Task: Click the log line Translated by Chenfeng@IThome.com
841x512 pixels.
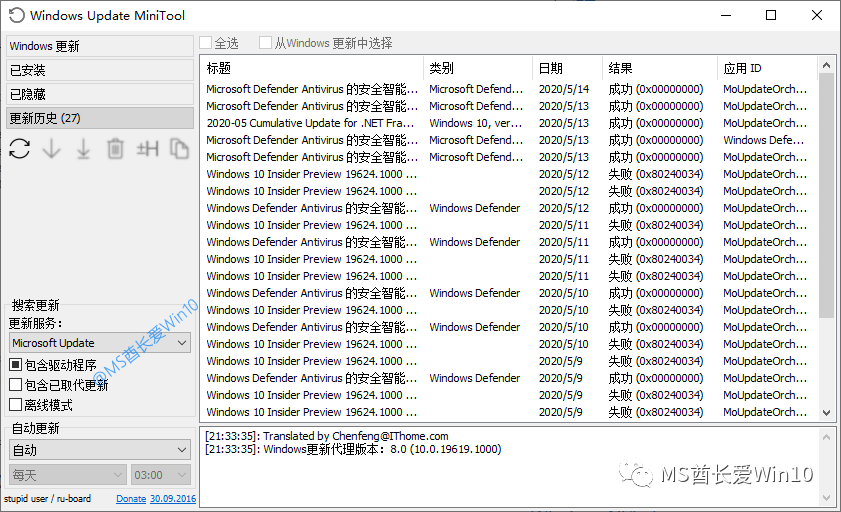Action: [327, 436]
